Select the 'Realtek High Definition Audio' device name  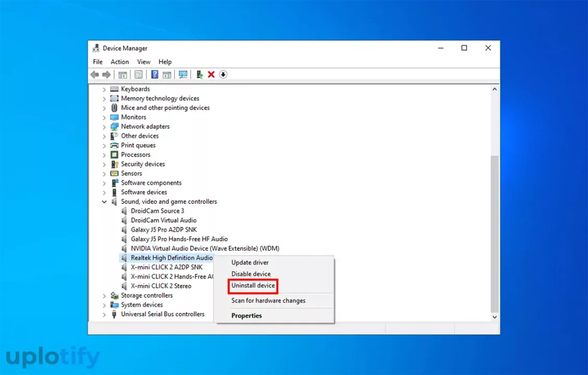click(172, 258)
